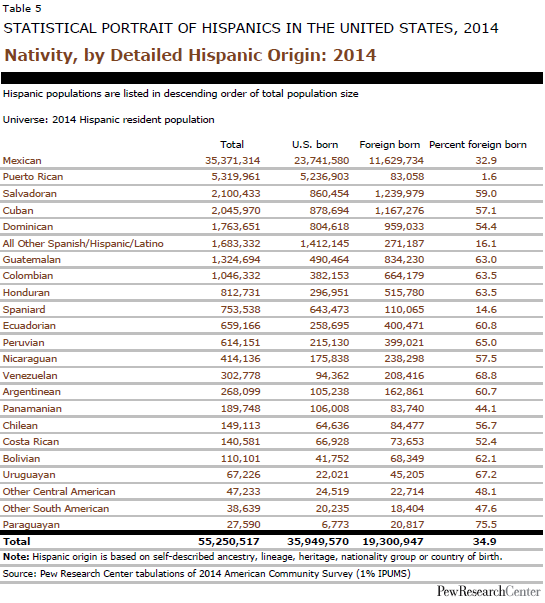The image size is (545, 603).
Task: Click the Percent foreign born header
Action: 478,145
